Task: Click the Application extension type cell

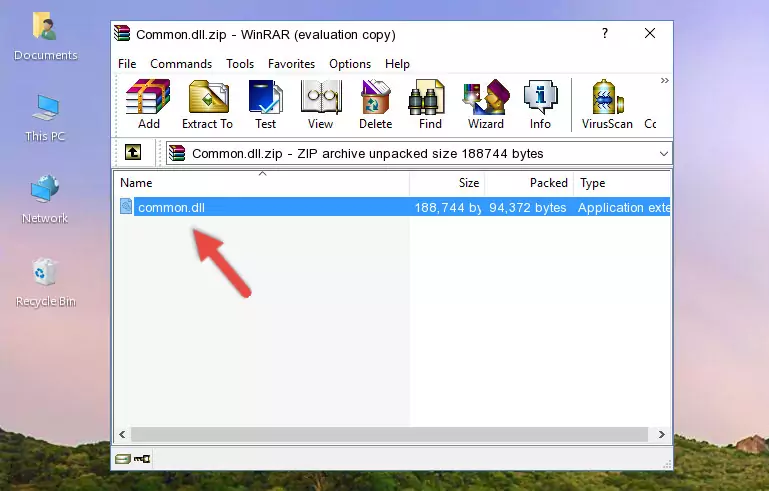Action: tap(623, 207)
